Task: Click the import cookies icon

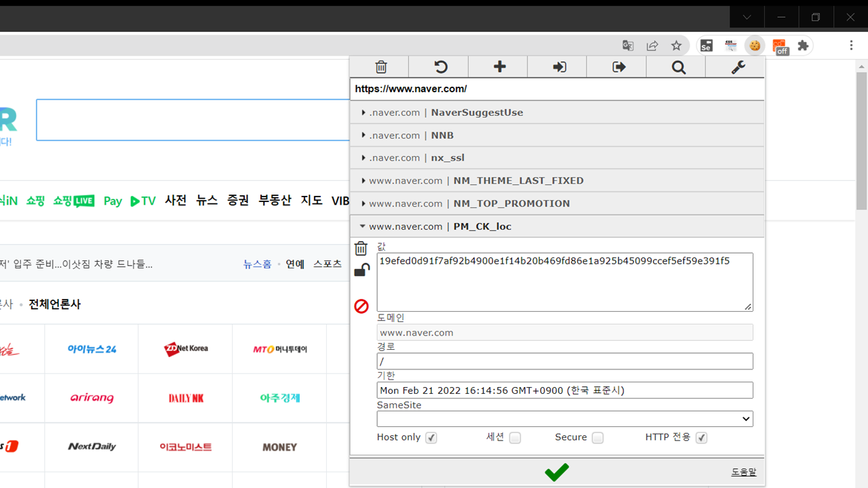Action: pyautogui.click(x=559, y=67)
